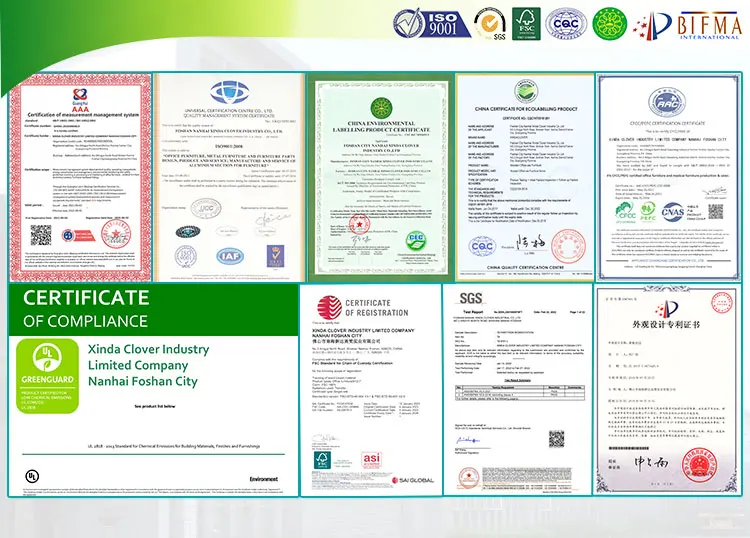Click the red-star patent logo in header
Viewport: 750px width, 538px height.
(652, 26)
